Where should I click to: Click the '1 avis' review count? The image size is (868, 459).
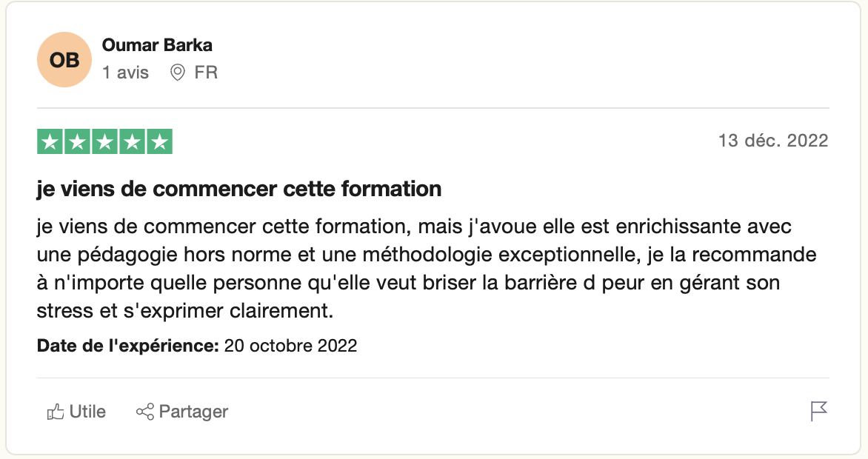coord(126,73)
